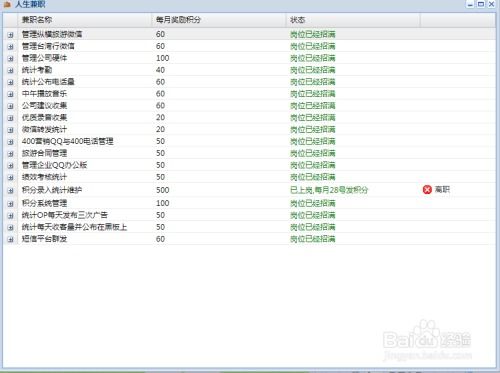The height and width of the screenshot is (373, 500).
Task: Select the 管理企业QQ办公版 job name
Action: (55, 165)
